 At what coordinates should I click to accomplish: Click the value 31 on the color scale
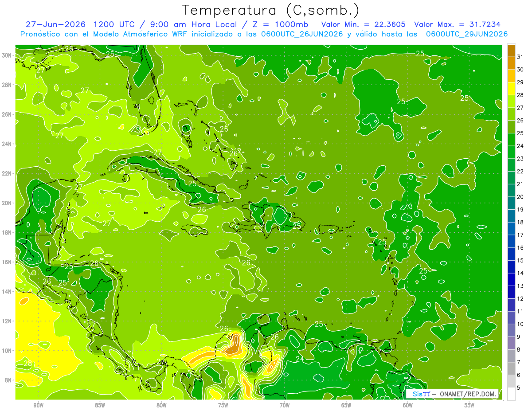[x=520, y=57]
